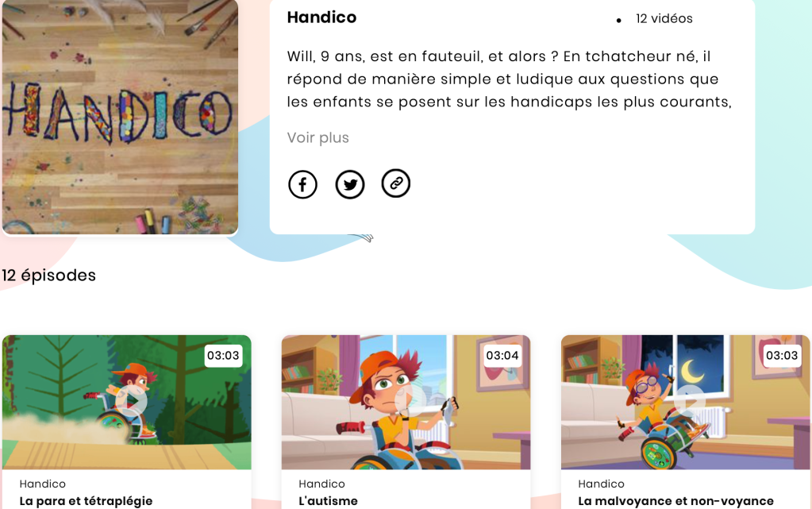The height and width of the screenshot is (509, 812).
Task: Click the 12 épisodes heading
Action: point(48,276)
